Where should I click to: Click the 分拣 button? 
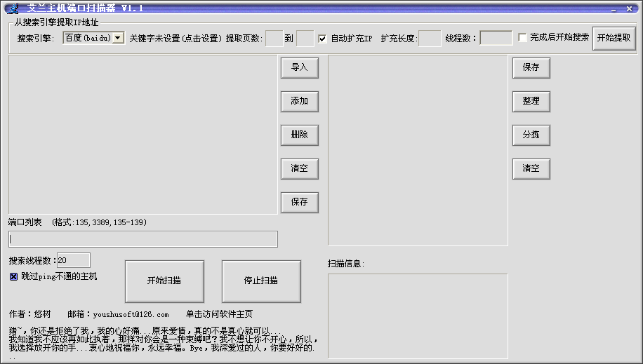[x=531, y=135]
